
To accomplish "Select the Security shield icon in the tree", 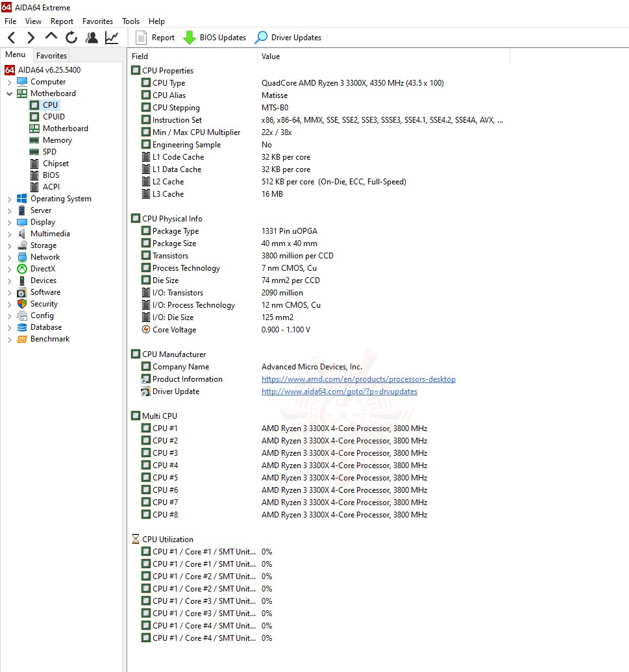I will [22, 304].
